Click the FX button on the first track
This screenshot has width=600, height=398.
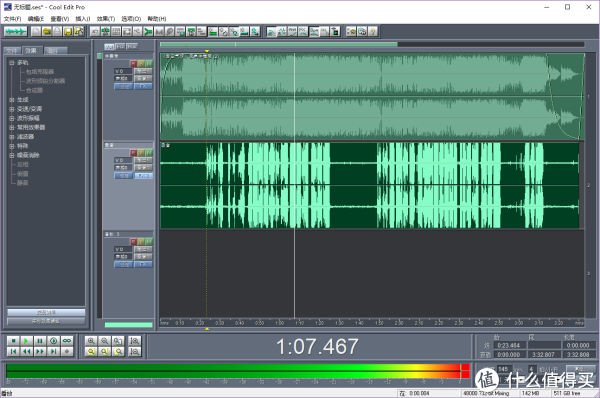tap(143, 86)
